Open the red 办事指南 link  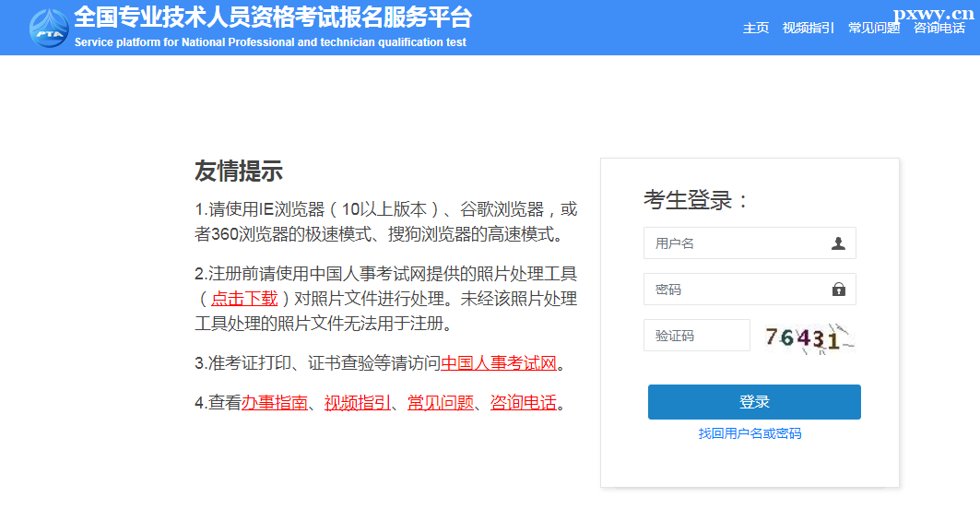click(274, 403)
